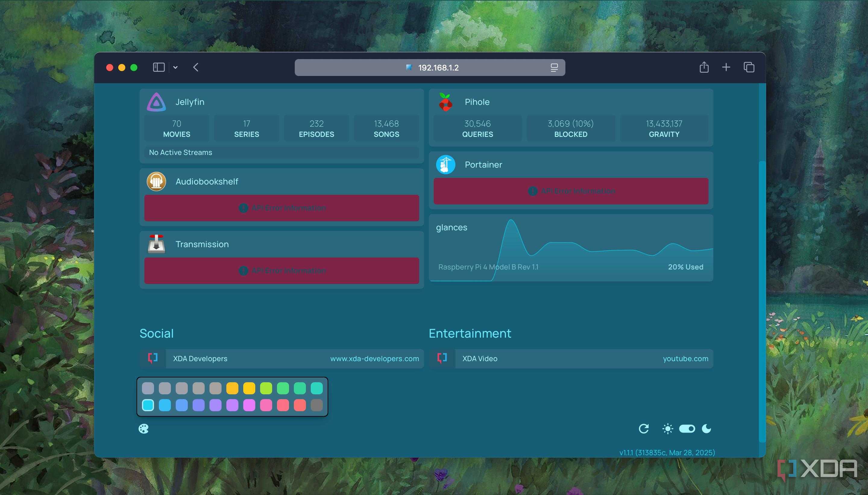The width and height of the screenshot is (868, 495).
Task: Pick the sky blue swatch next to cyan
Action: tap(165, 405)
